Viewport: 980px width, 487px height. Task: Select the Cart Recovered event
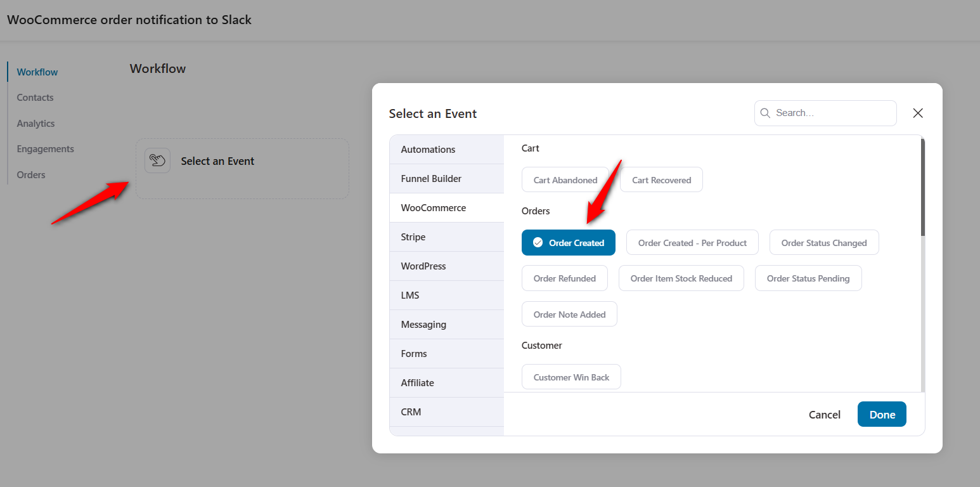(x=661, y=179)
